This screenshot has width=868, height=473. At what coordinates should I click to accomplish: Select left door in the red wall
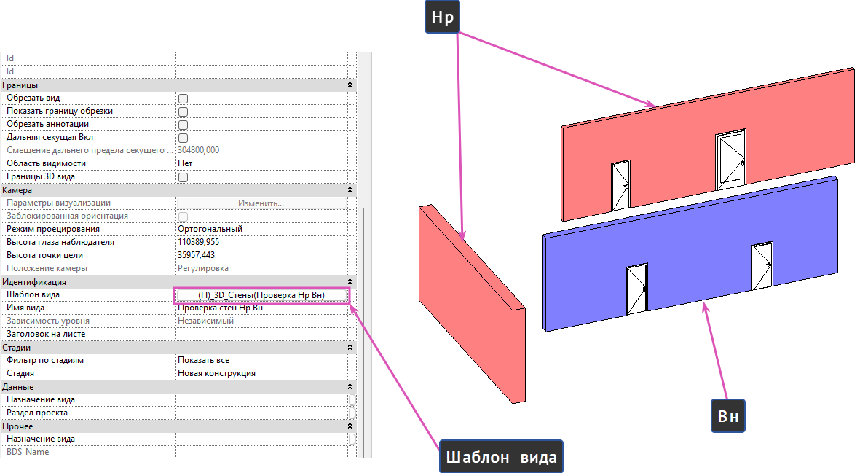(x=621, y=186)
